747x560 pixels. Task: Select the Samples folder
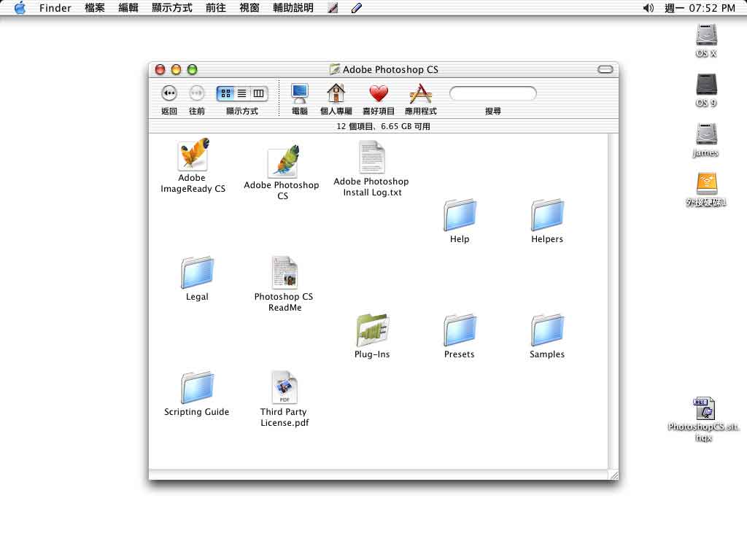click(x=547, y=330)
